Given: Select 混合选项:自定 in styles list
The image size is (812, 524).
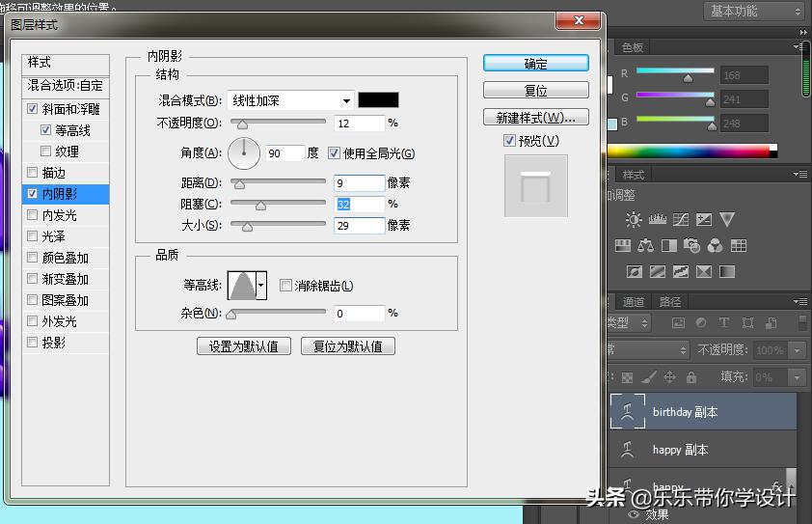Looking at the screenshot, I should [x=66, y=86].
